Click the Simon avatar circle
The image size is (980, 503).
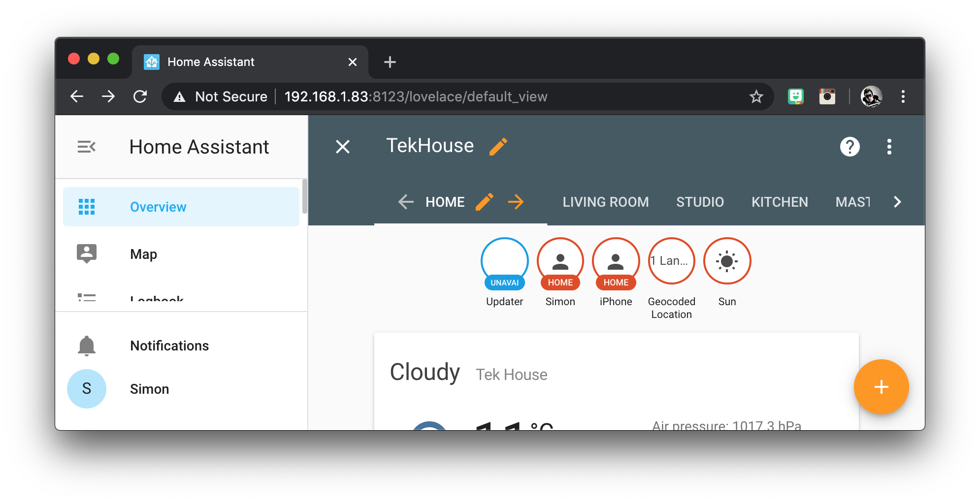(x=87, y=389)
